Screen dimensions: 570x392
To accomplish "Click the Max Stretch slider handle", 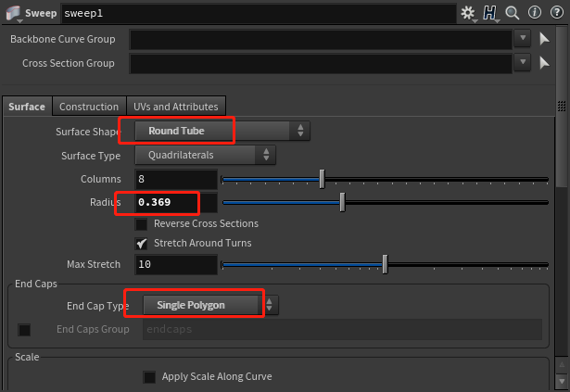I will [x=385, y=264].
